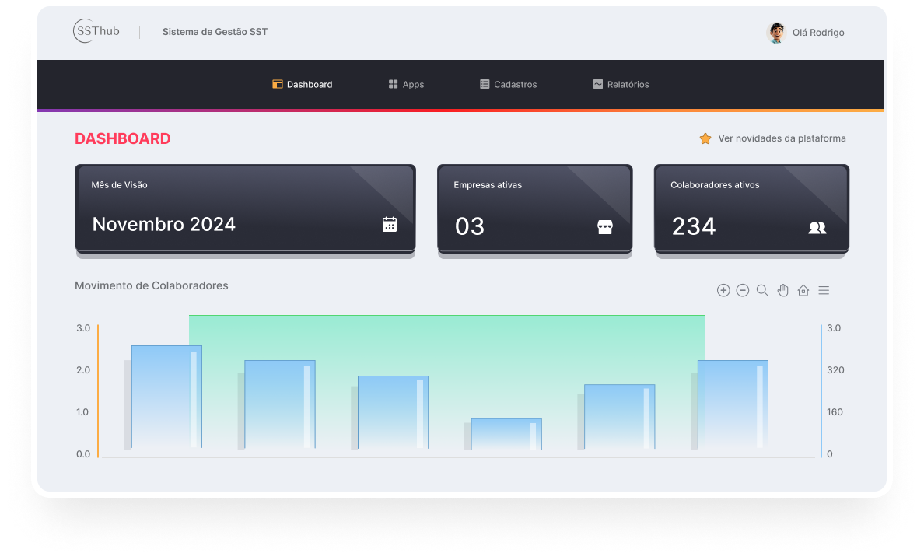Select the Novembro 2024 month field
Viewport: 924px width, 560px height.
pyautogui.click(x=164, y=225)
